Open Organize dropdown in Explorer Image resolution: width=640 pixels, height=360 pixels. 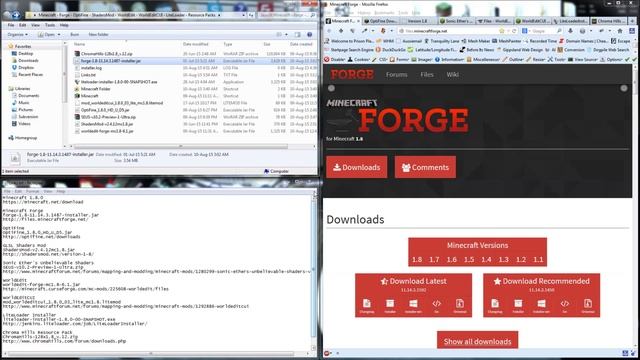coord(18,35)
